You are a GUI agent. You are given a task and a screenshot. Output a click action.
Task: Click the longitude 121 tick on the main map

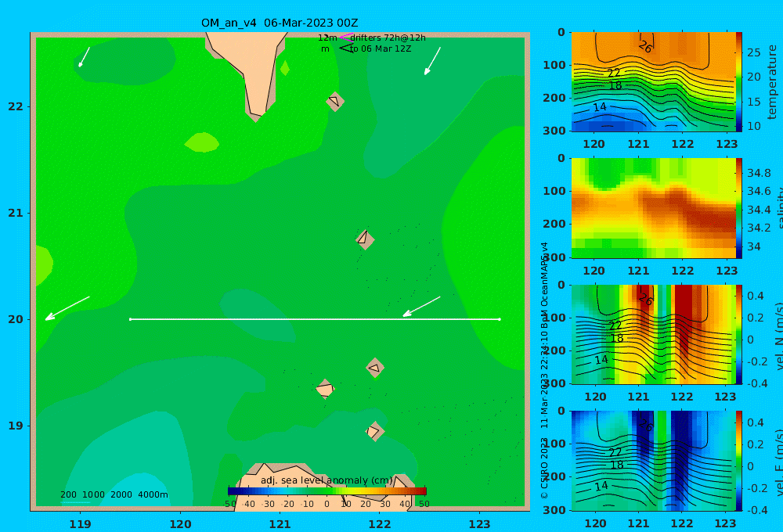(x=280, y=524)
